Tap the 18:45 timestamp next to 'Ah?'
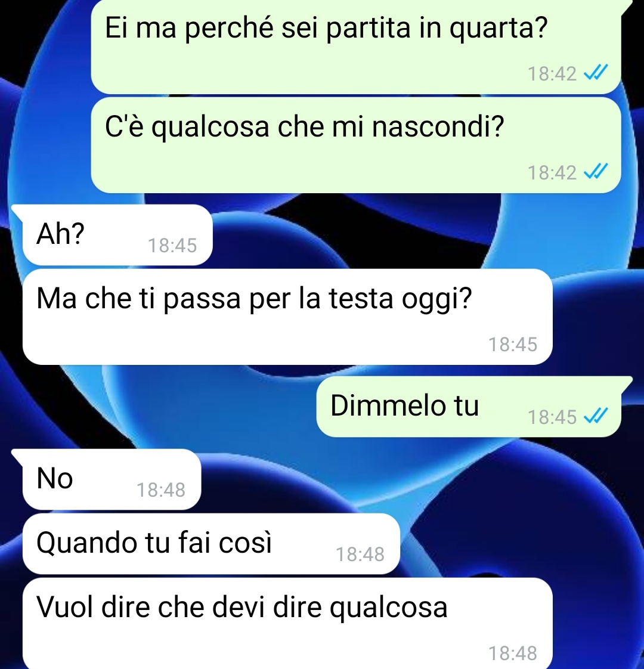Viewport: 644px width, 669px height. 172,245
